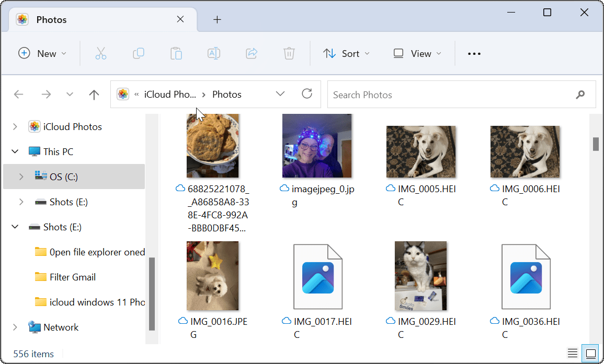The height and width of the screenshot is (364, 604).
Task: Click the Copy icon in toolbar
Action: [x=138, y=53]
